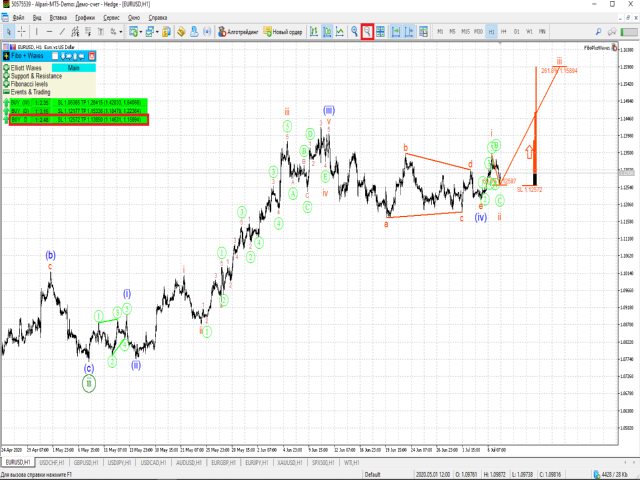Open the Файл menu
Image resolution: width=640 pixels, height=480 pixels.
click(18, 18)
